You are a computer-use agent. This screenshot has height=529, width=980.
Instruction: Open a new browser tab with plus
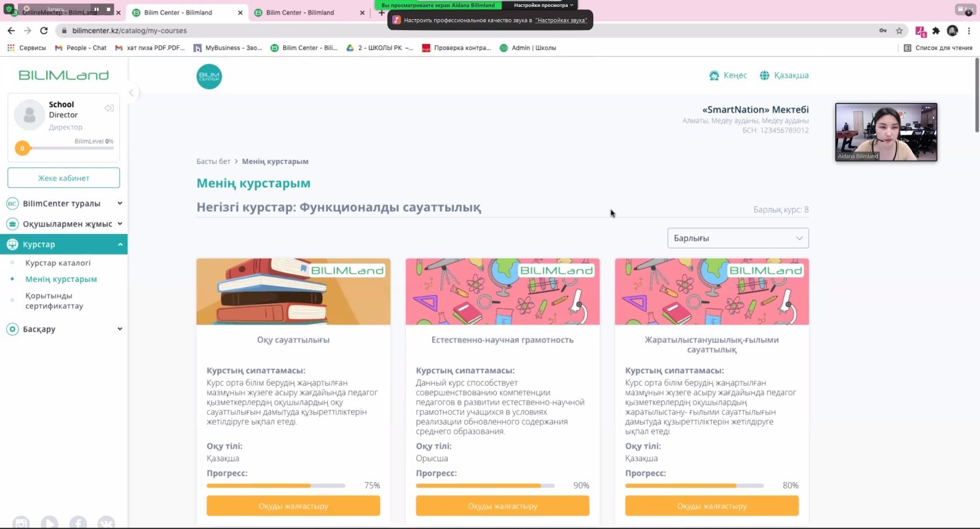382,12
